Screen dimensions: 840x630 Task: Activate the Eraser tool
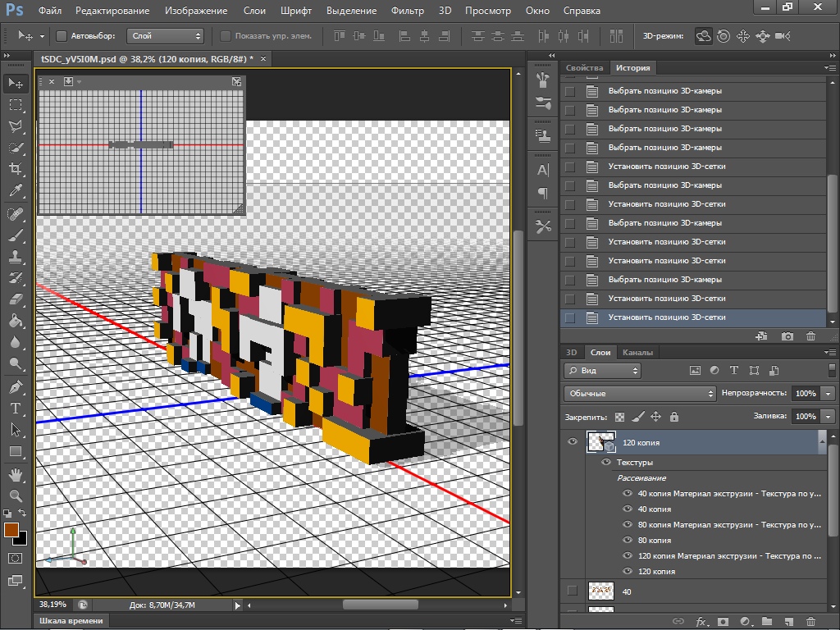click(x=16, y=299)
